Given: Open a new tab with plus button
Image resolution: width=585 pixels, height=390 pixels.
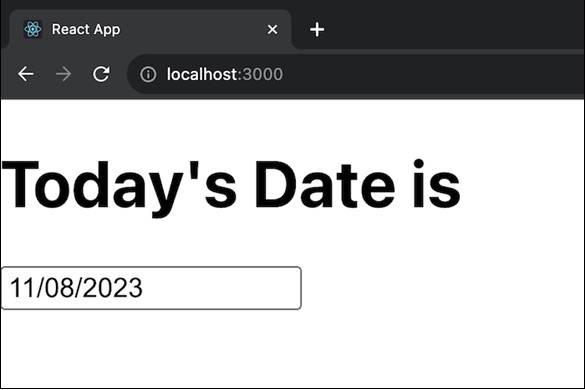Looking at the screenshot, I should click(317, 29).
